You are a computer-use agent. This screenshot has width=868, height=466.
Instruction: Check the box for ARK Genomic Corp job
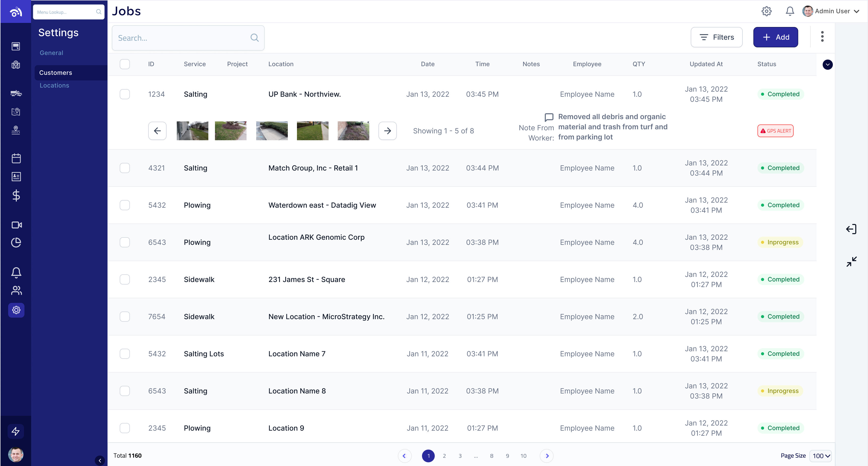[x=125, y=242]
